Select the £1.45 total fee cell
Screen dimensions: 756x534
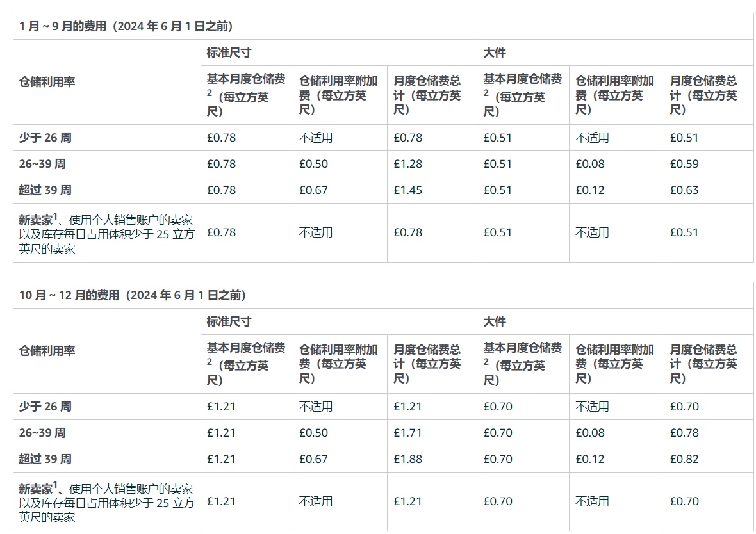pos(408,190)
